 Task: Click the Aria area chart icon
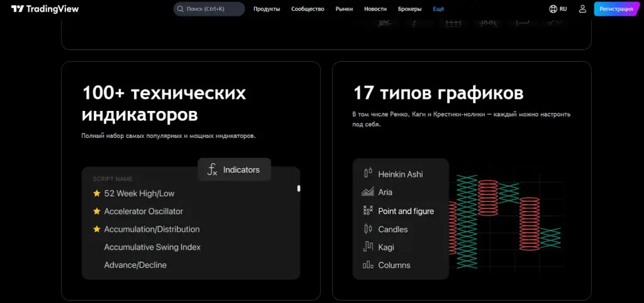click(367, 192)
